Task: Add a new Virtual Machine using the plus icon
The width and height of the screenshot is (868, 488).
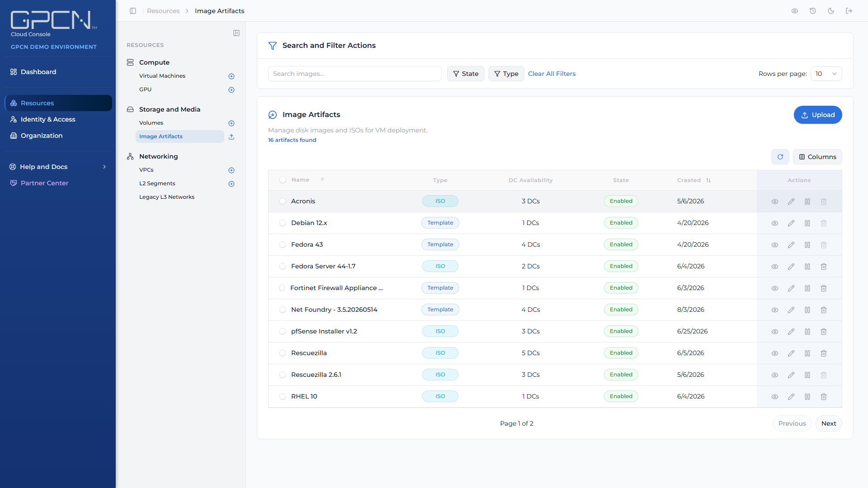Action: [231, 76]
